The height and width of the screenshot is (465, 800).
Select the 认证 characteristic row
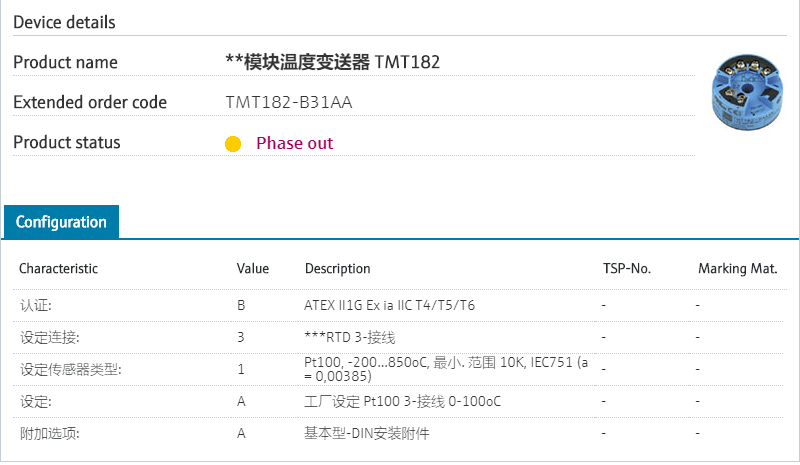(x=36, y=305)
